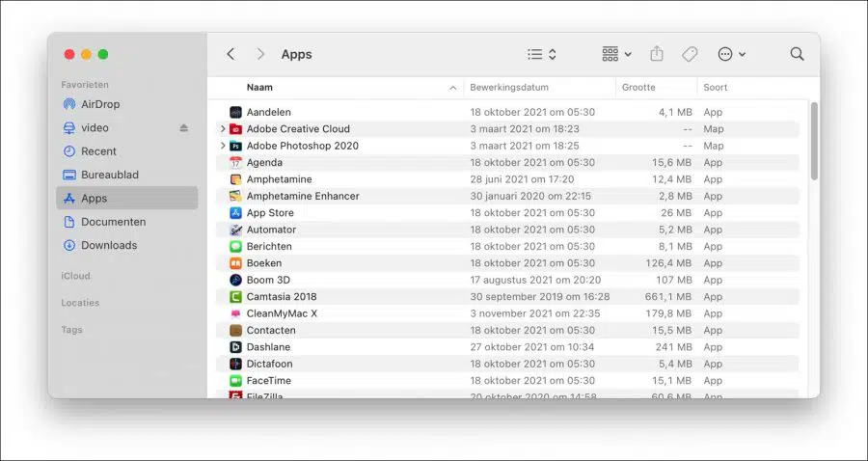868x461 pixels.
Task: Open Bureaublad in the sidebar
Action: [x=126, y=175]
